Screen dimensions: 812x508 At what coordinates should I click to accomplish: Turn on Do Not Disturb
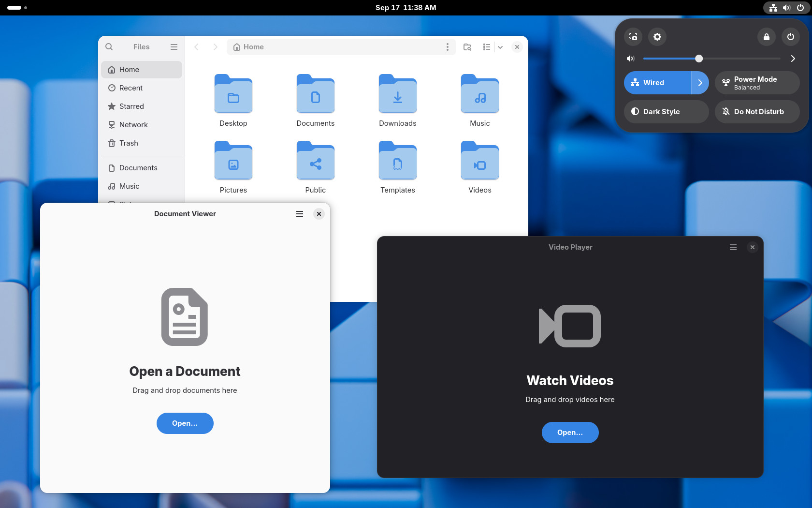click(x=757, y=112)
